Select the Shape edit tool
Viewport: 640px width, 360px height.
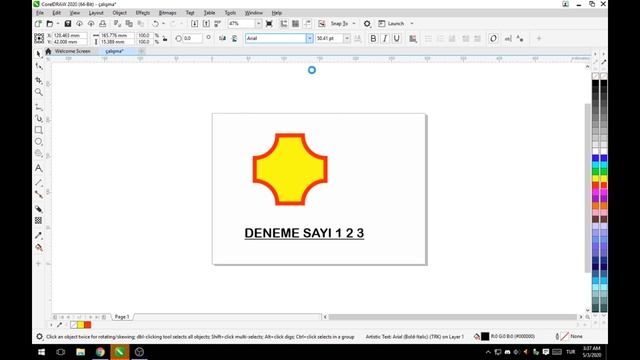pos(39,66)
